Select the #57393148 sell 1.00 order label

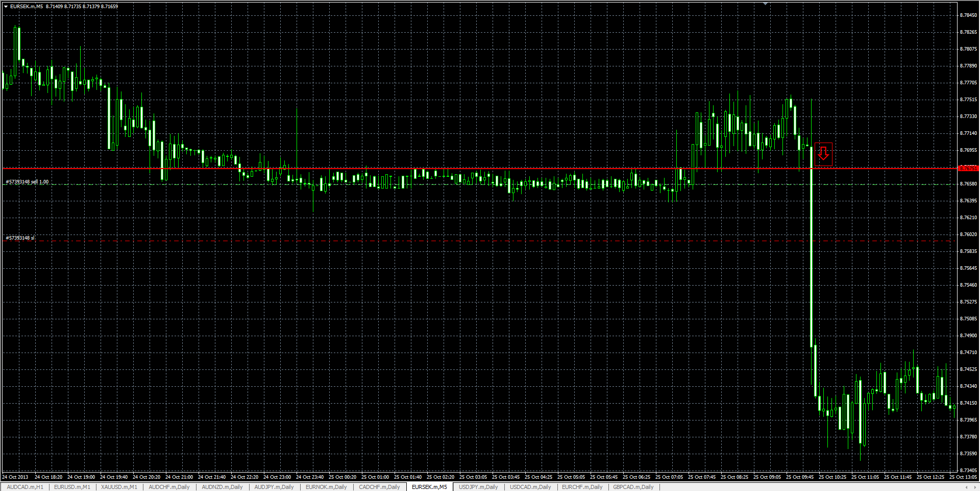(x=28, y=182)
